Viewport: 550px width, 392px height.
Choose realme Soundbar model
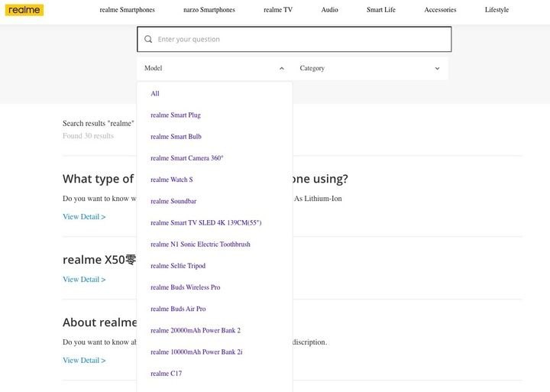[173, 201]
